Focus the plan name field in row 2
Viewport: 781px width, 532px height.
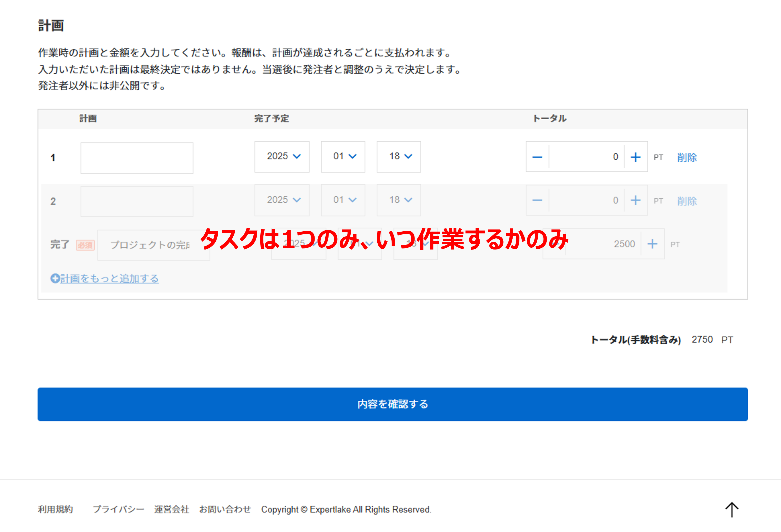[x=137, y=201]
